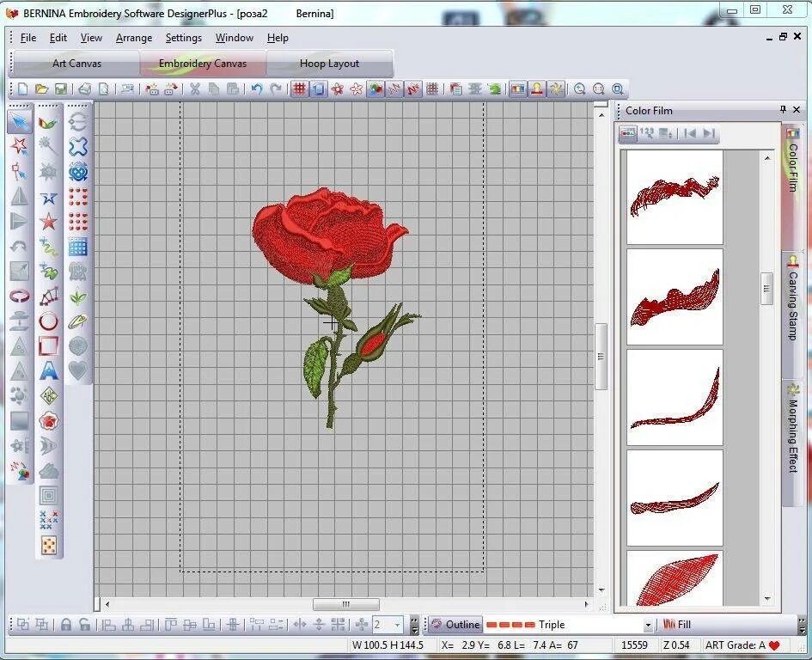Toggle the red grid display button
This screenshot has width=812, height=660.
coord(299,89)
